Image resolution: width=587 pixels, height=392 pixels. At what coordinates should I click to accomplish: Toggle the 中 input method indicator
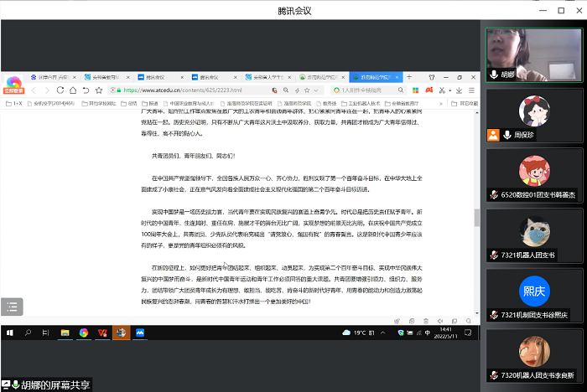428,333
